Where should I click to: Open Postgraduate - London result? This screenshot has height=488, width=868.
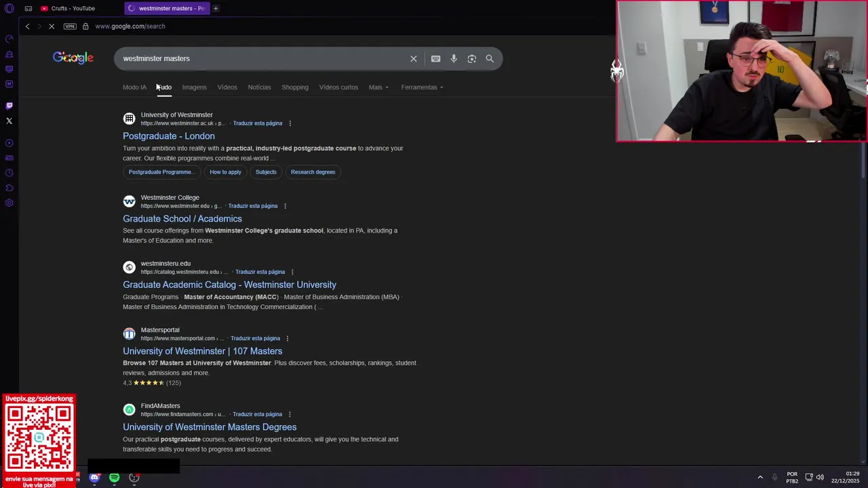(169, 136)
